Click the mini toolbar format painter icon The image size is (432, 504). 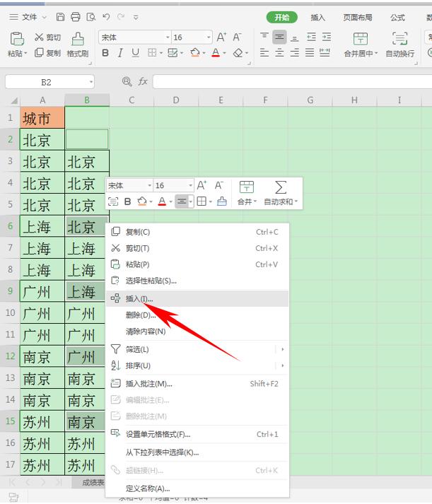222,201
